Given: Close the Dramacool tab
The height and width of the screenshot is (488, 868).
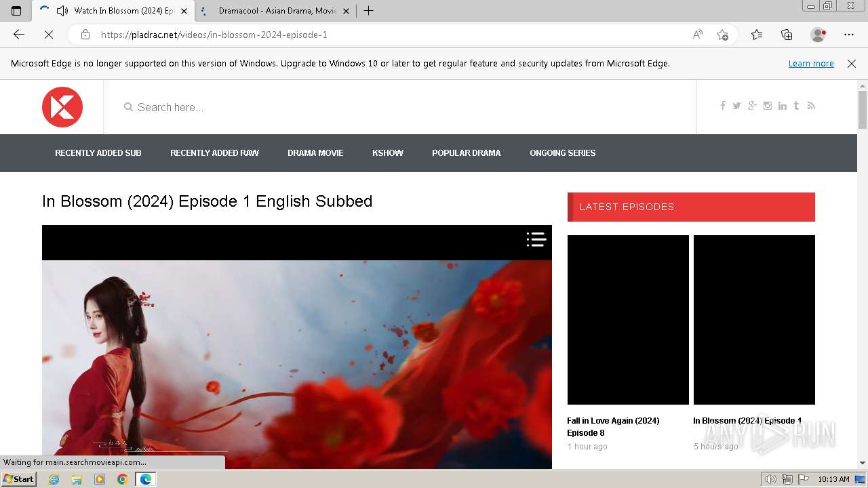Looking at the screenshot, I should pos(346,11).
